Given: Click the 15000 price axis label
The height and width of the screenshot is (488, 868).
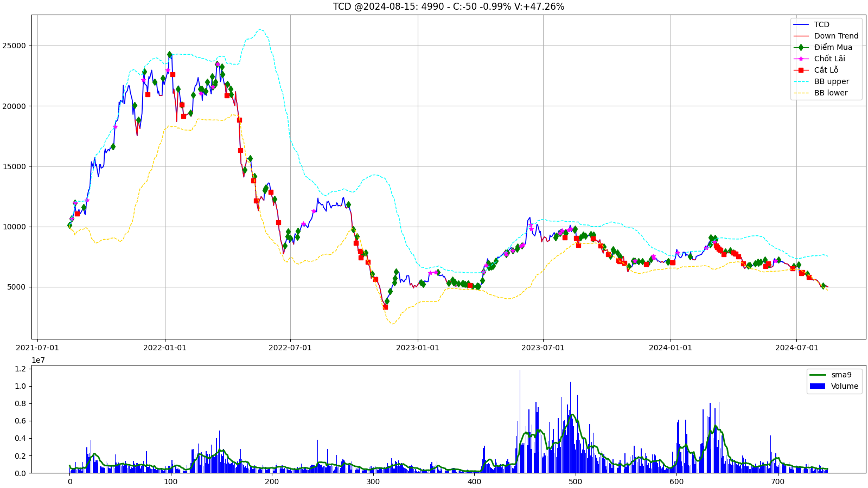Looking at the screenshot, I should tap(14, 166).
